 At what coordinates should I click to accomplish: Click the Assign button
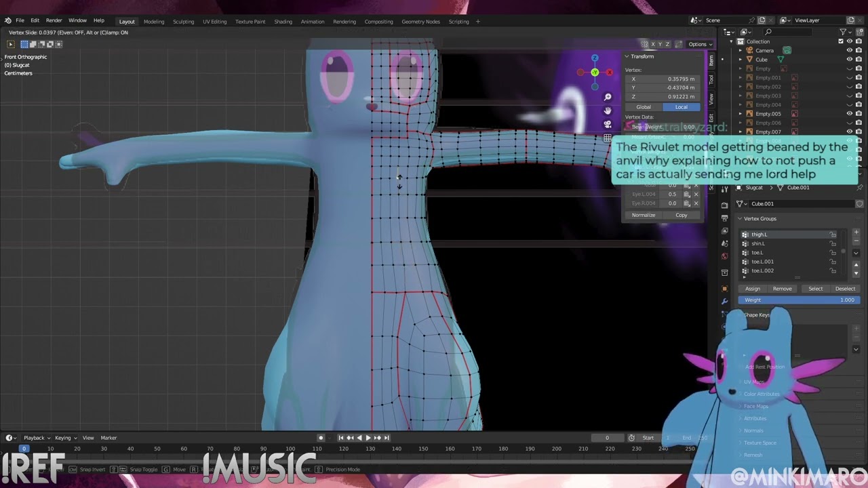(753, 289)
